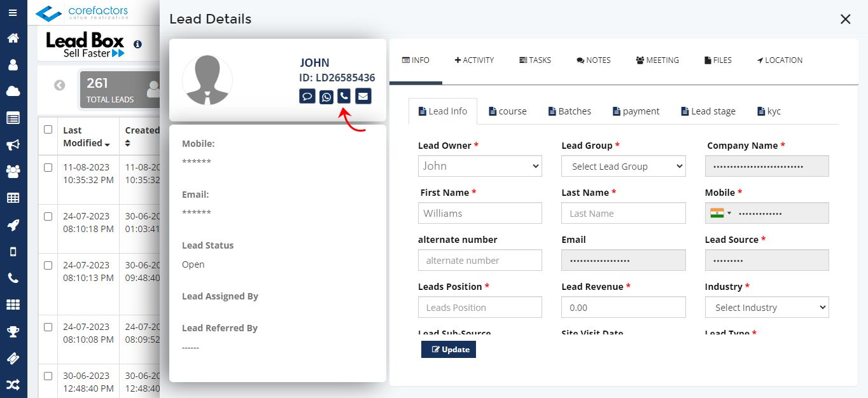Check the row dated 11-08-2023 10:35:32 PM
Screen dimensions: 868x398
[x=48, y=167]
